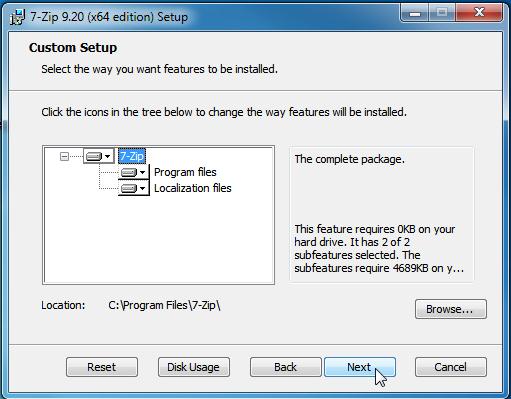Click the 7-Zip installer icon in title bar
This screenshot has width=511, height=399.
click(17, 17)
